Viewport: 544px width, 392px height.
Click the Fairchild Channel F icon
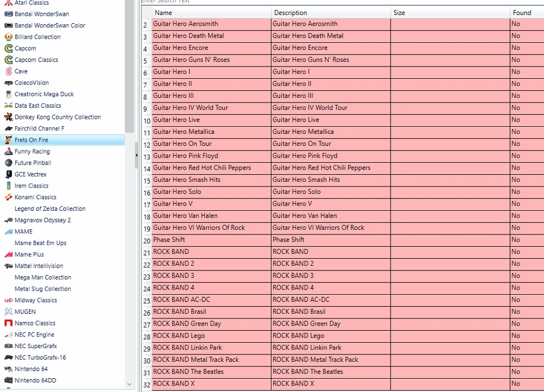8,129
